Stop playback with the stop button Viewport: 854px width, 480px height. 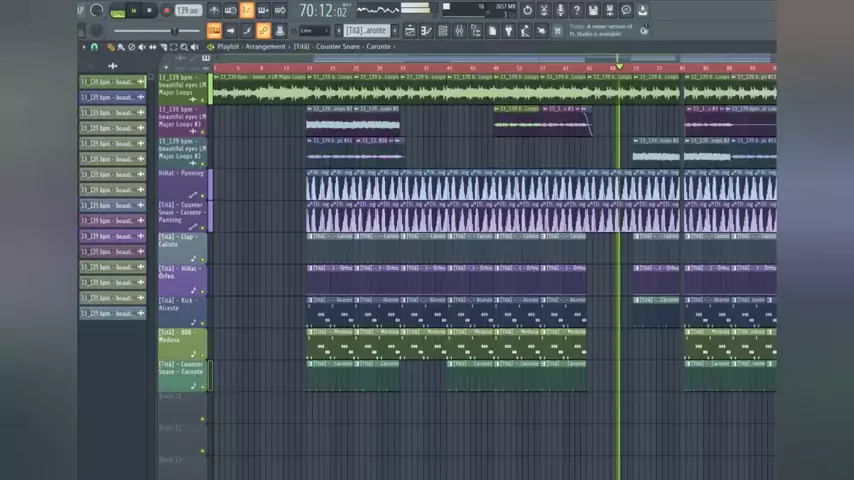coord(149,10)
